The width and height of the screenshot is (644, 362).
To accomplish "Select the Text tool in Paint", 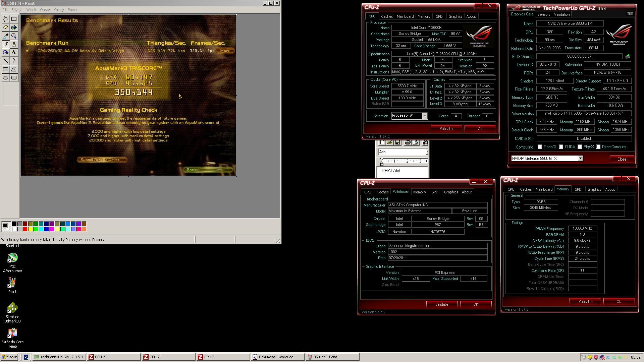I will 14,53.
